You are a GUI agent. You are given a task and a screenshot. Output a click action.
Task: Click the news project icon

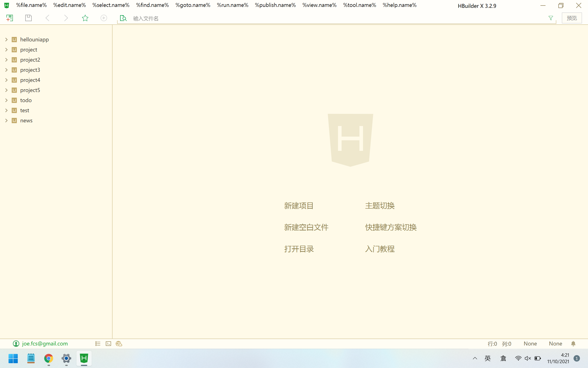pos(14,121)
